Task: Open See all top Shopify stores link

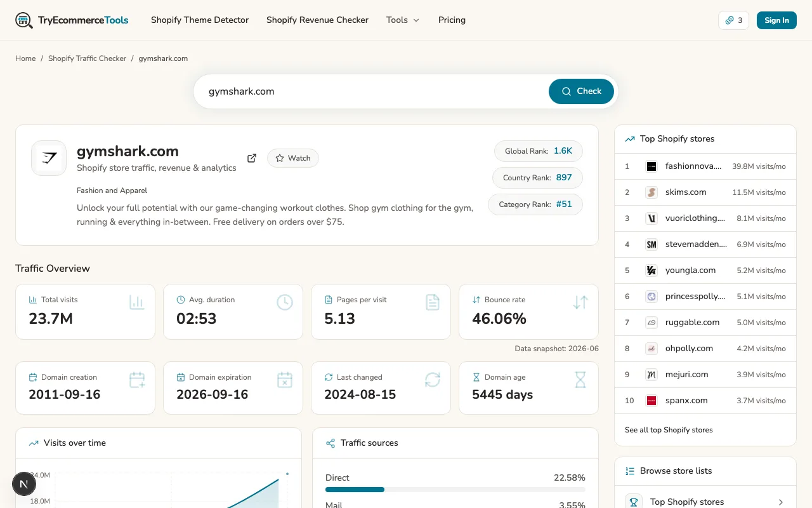Action: 669,430
